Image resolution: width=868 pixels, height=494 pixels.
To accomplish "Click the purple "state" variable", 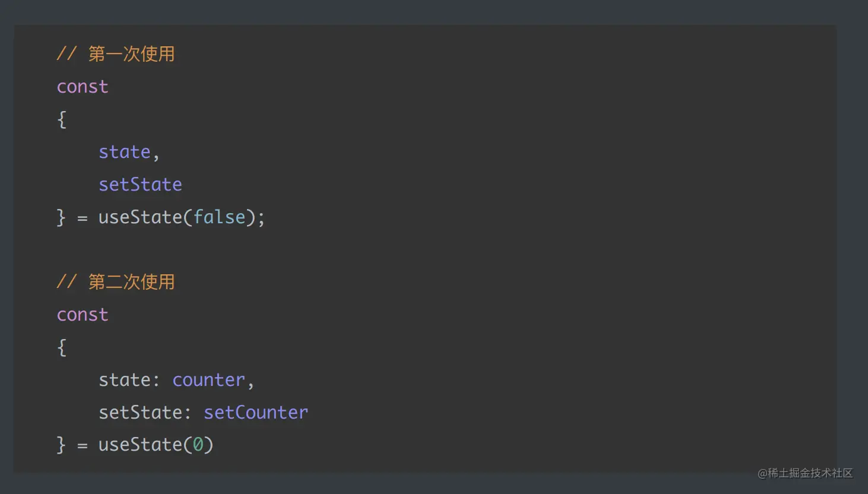I will coord(125,152).
